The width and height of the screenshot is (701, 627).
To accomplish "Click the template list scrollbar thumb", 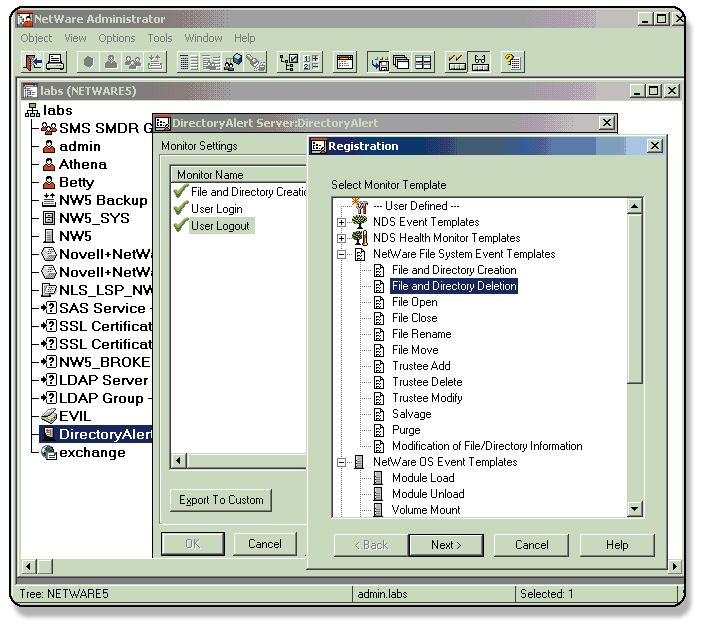I will (635, 298).
